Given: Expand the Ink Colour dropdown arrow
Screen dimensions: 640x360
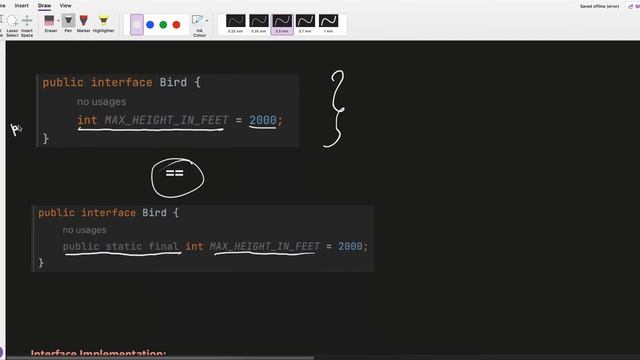Looking at the screenshot, I should (x=207, y=20).
